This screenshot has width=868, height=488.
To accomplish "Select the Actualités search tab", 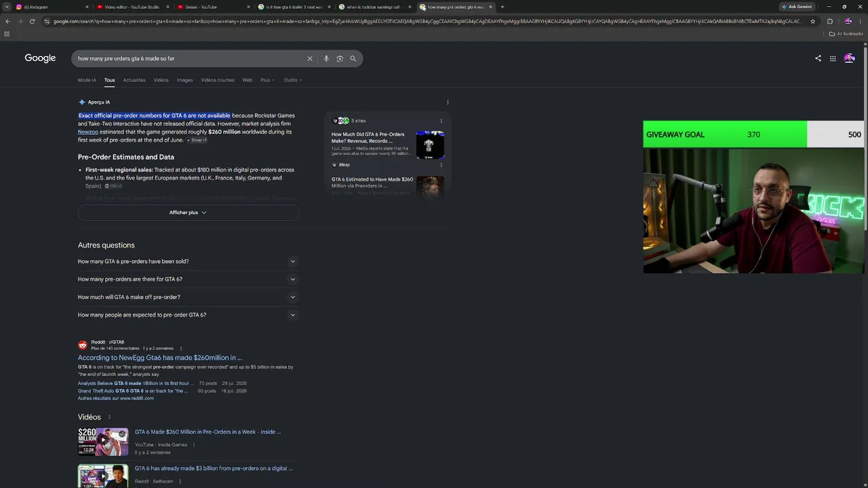I will click(134, 80).
